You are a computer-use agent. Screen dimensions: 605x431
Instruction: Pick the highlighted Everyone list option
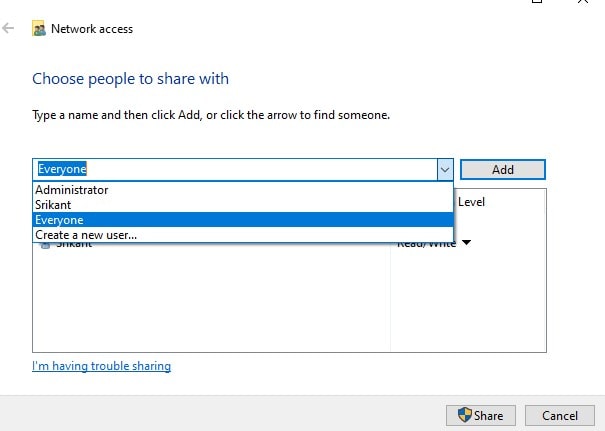(60, 220)
